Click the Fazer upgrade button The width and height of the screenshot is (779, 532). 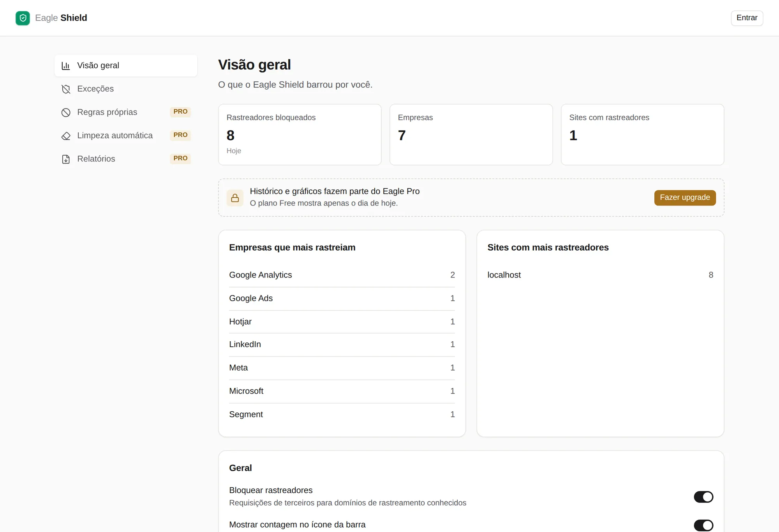(685, 198)
